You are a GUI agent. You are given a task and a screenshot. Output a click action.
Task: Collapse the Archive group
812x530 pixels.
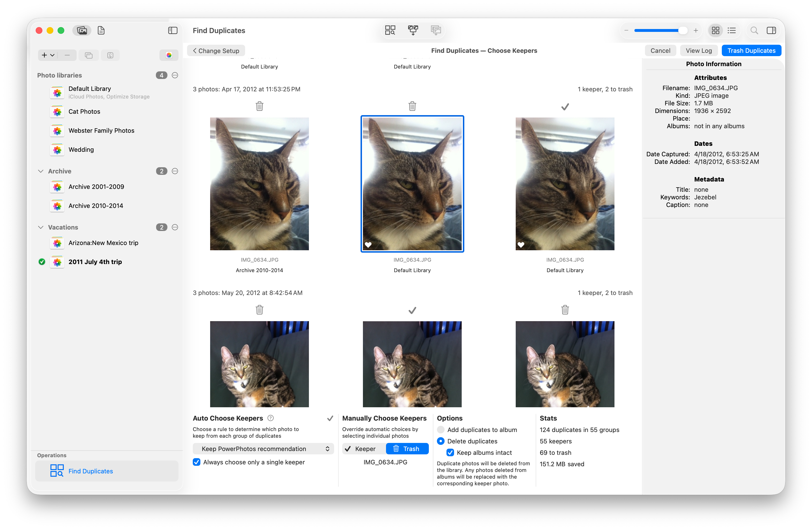click(x=41, y=171)
